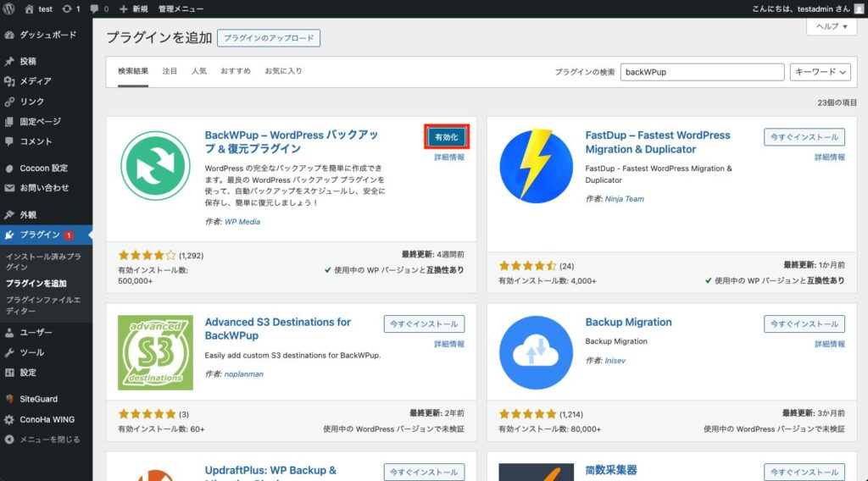
Task: Open the Comments (コメント) sidebar menu
Action: (47, 141)
